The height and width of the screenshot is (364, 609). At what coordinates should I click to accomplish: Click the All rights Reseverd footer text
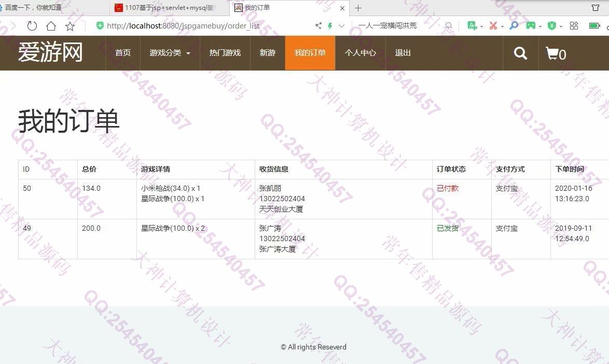(313, 347)
